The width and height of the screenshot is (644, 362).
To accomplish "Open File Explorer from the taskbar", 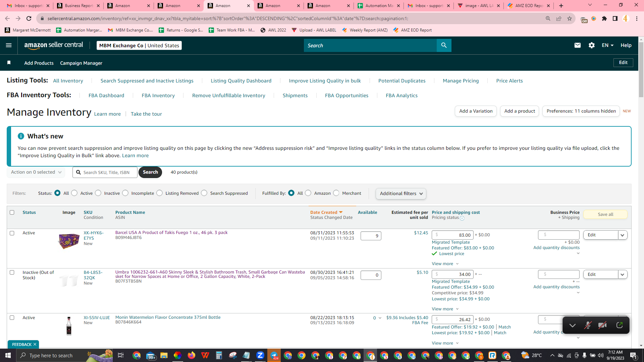I will pos(164,355).
